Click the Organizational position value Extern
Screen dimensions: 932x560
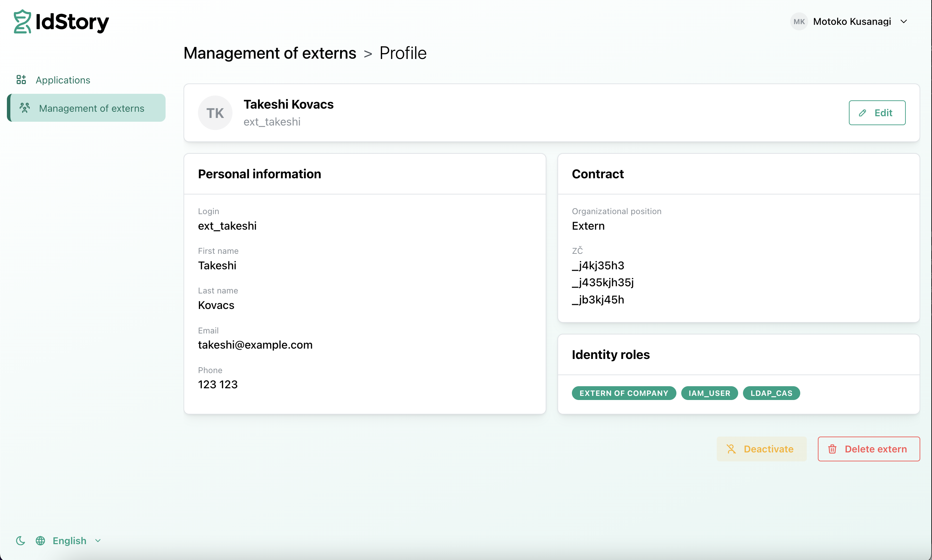point(588,226)
